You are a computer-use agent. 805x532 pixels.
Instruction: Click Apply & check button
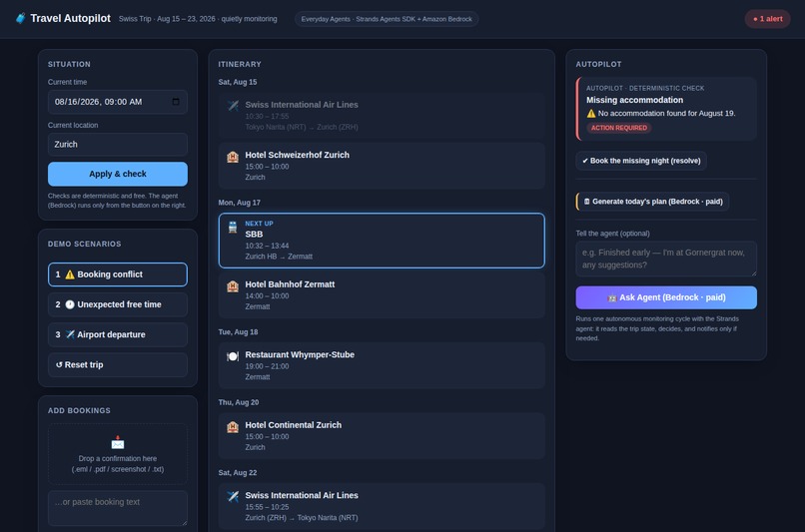click(118, 174)
